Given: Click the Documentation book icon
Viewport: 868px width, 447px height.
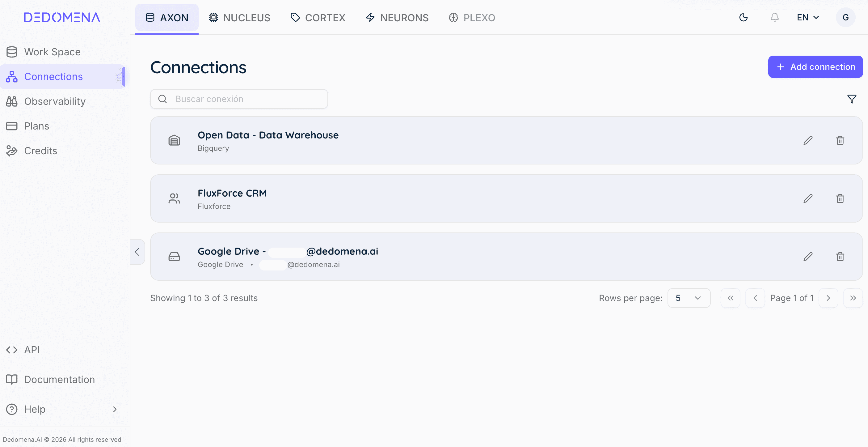Looking at the screenshot, I should coord(12,380).
